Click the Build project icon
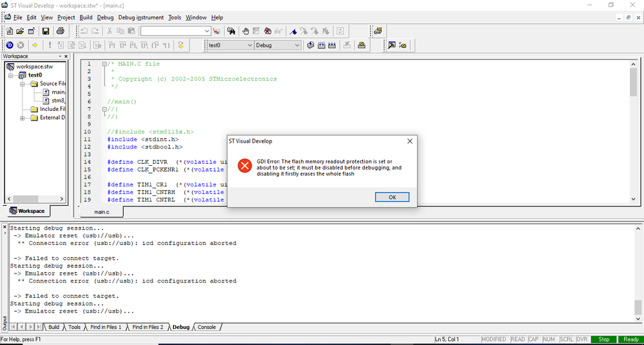Screen dimensions: 644x345 [322, 45]
